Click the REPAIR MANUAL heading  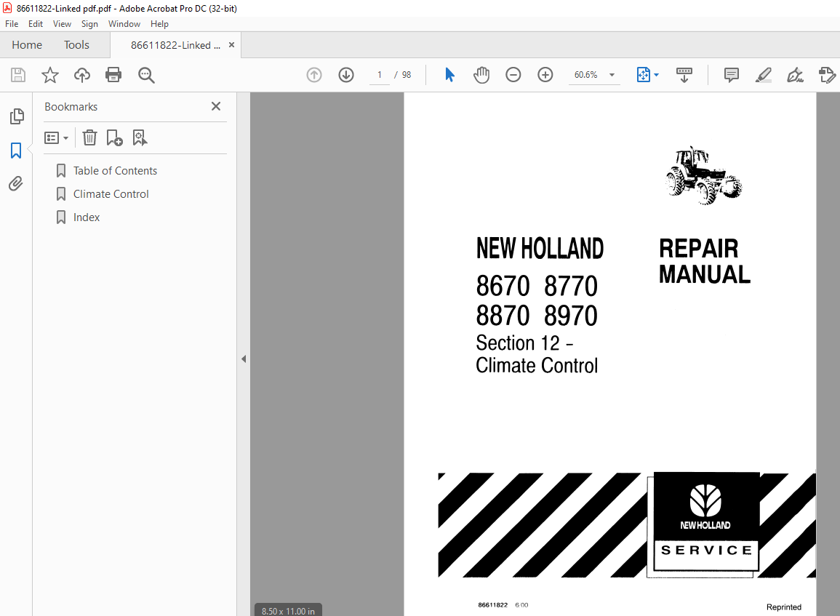[705, 261]
